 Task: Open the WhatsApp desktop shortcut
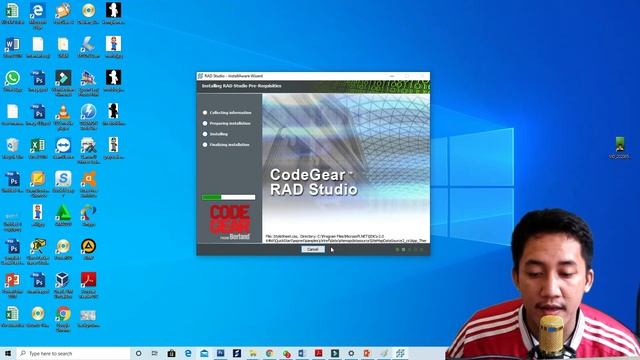12,81
